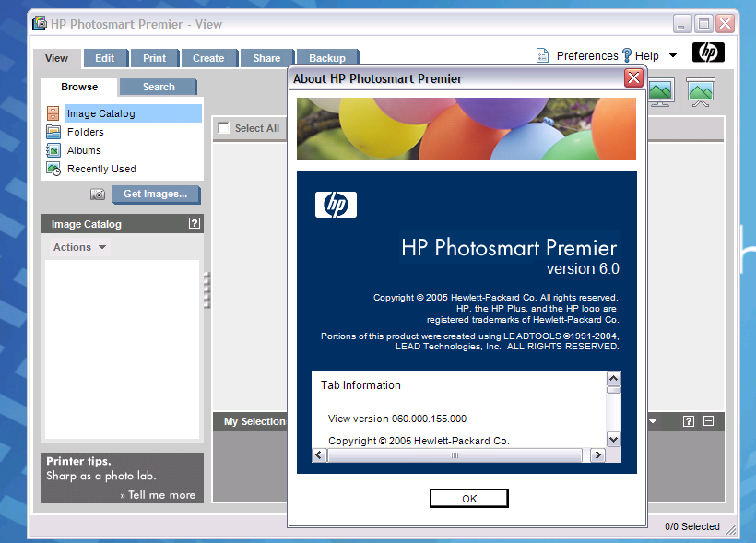
Task: Click the Image Catalog icon in Browse list
Action: click(x=53, y=113)
